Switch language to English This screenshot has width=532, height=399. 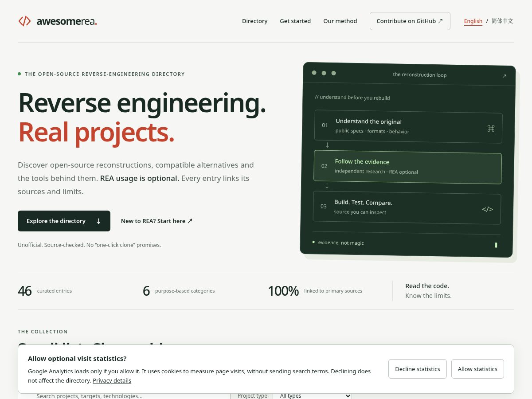point(473,21)
